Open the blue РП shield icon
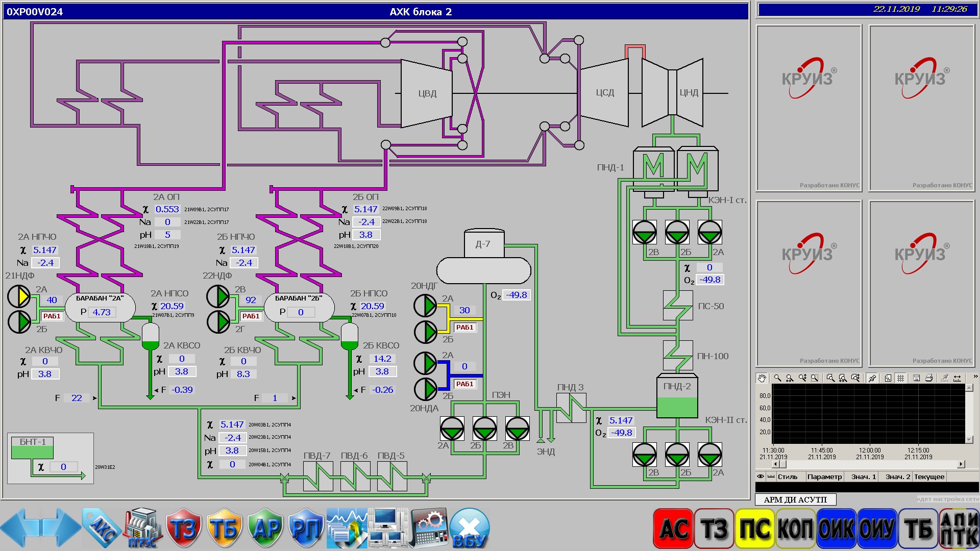Screen dimensions: 980x551 (306, 529)
